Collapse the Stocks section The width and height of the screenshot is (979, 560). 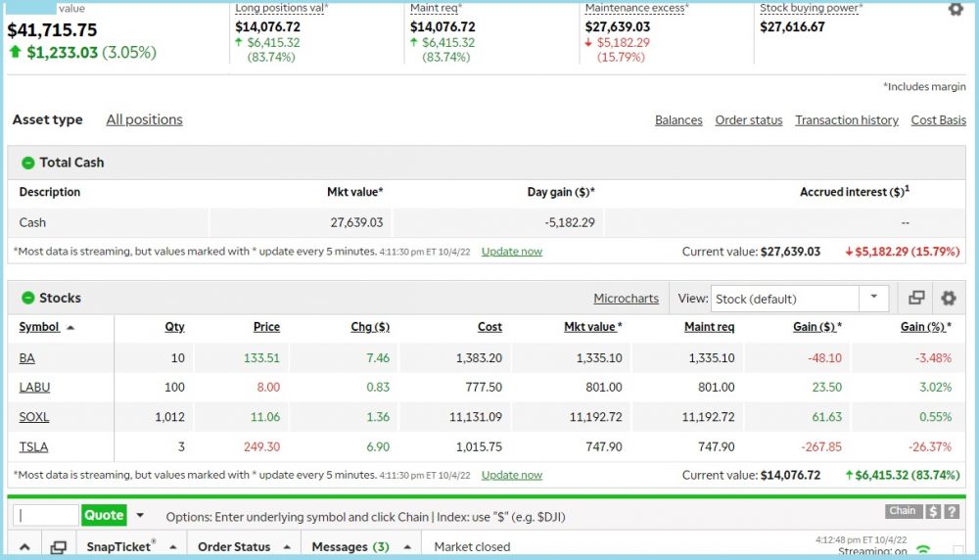27,298
